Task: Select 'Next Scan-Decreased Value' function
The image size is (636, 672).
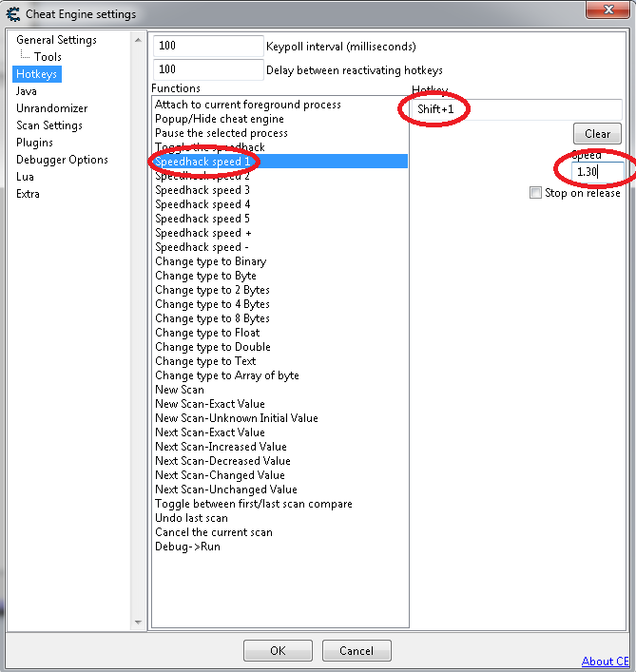Action: (x=280, y=461)
